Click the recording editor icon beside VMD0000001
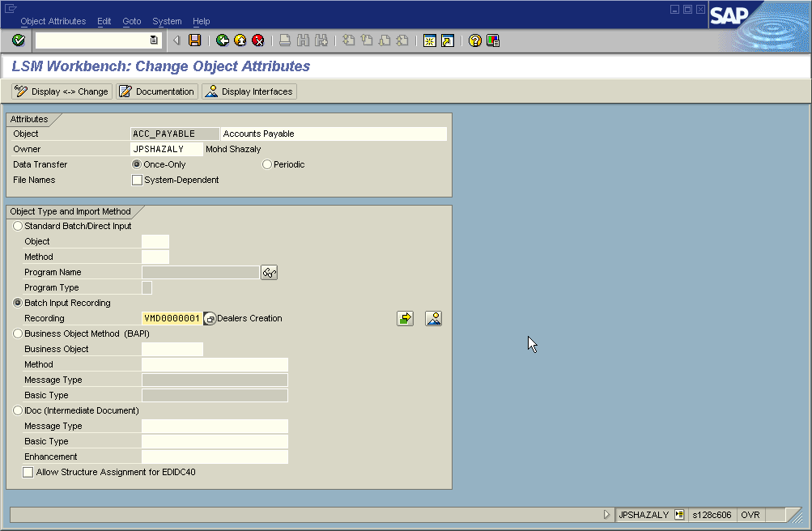This screenshot has width=812, height=531. point(208,317)
